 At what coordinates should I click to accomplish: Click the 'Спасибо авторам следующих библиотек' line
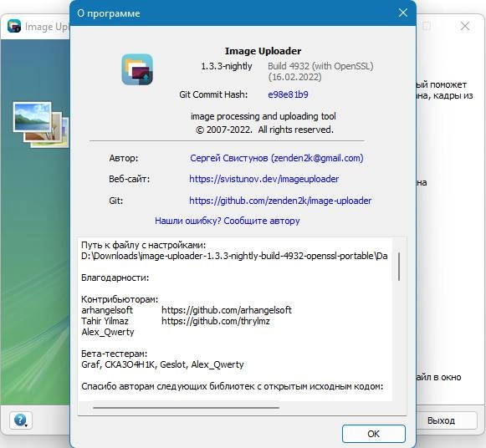pos(233,386)
